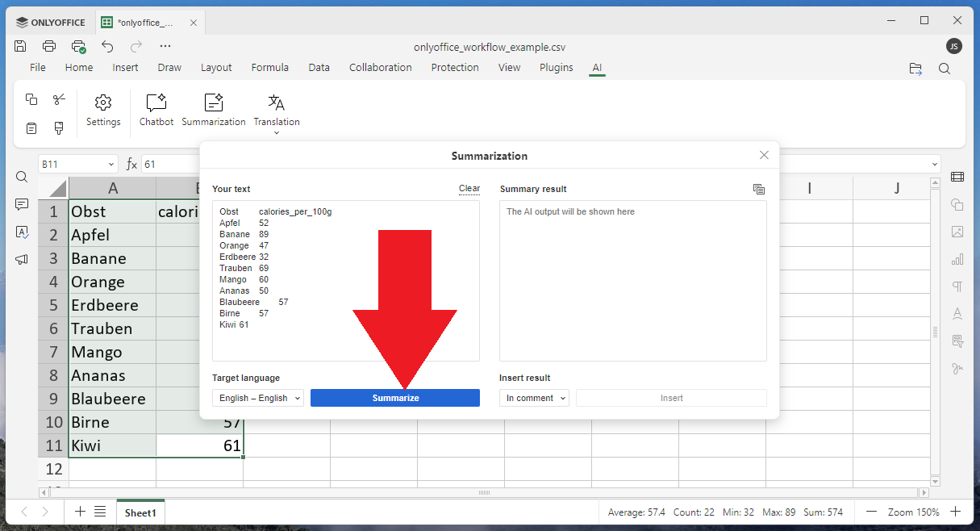Open the Target language dropdown
The height and width of the screenshot is (531, 980).
[258, 398]
